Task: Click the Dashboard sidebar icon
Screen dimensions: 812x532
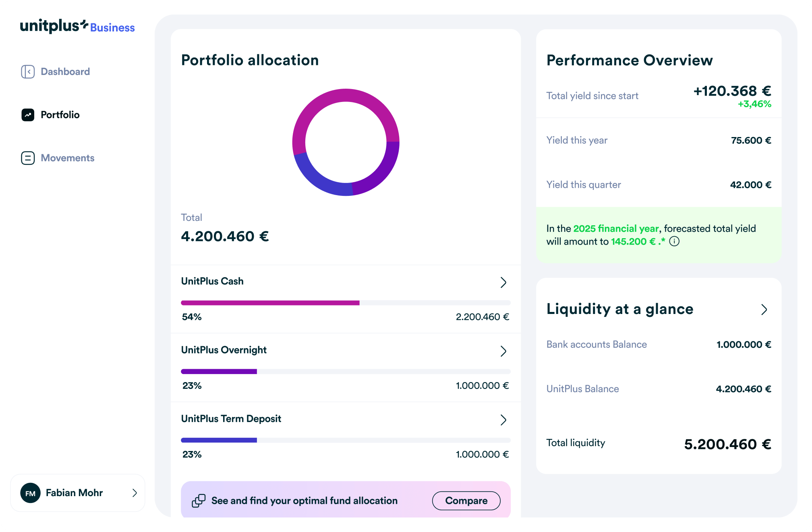Action: pos(28,72)
